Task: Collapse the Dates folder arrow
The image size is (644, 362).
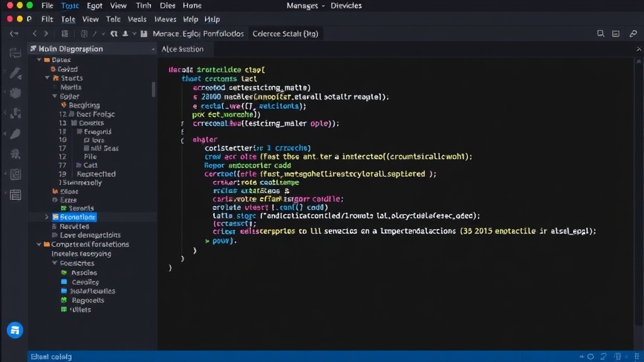Action: pyautogui.click(x=39, y=60)
